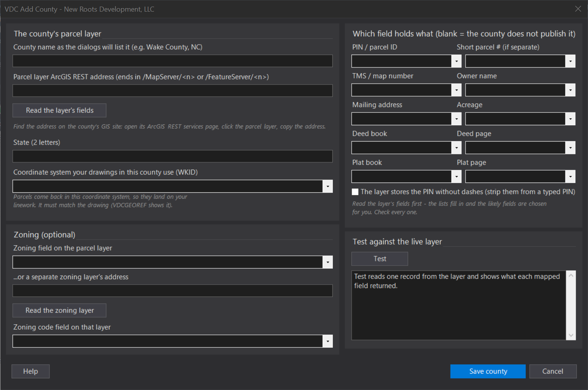Open the Deed page dropdown
Screen dimensions: 588x390
(x=570, y=148)
